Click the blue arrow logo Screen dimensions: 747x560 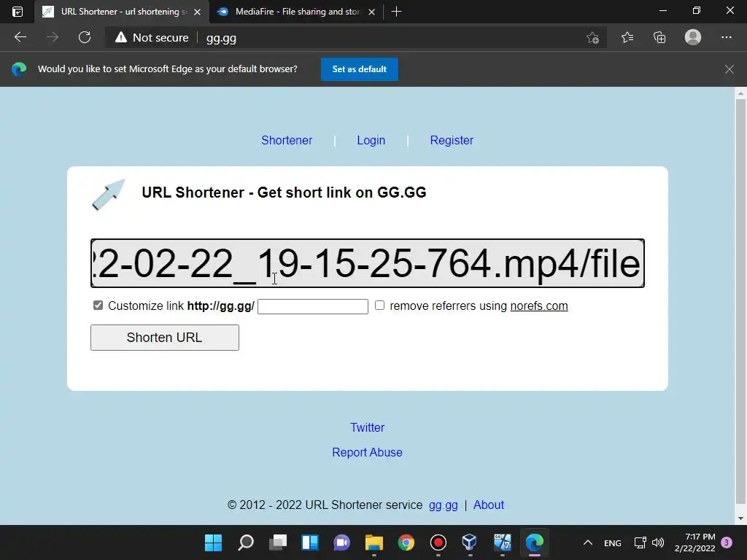point(109,194)
